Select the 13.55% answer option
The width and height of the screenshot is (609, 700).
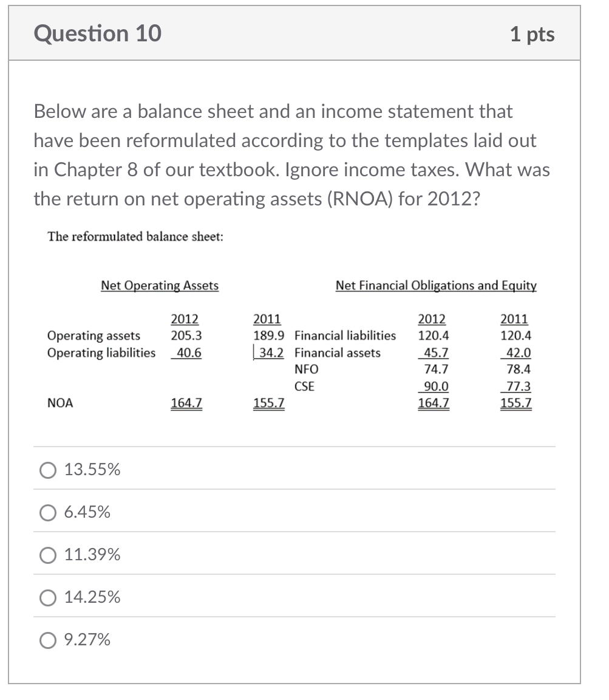[x=47, y=469]
